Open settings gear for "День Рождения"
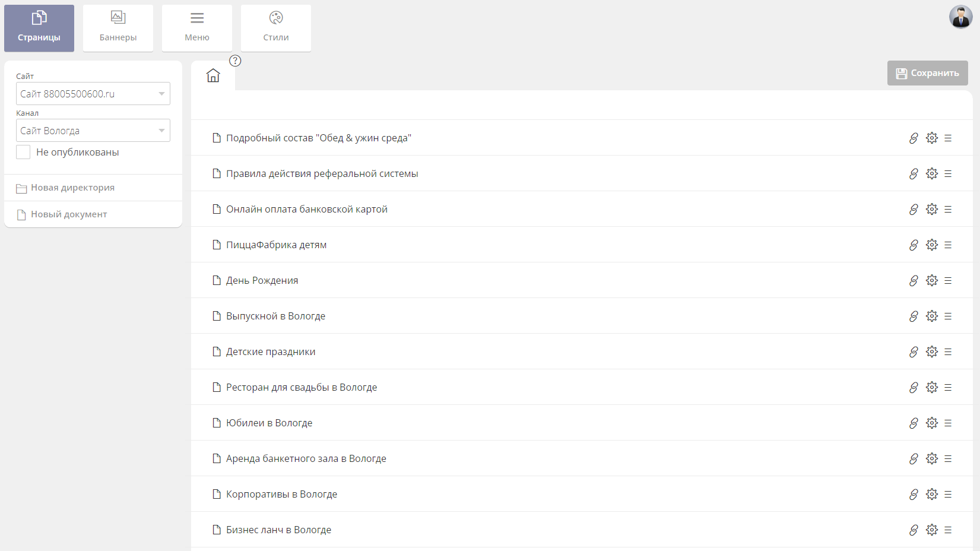Viewport: 980px width, 551px height. pos(931,280)
